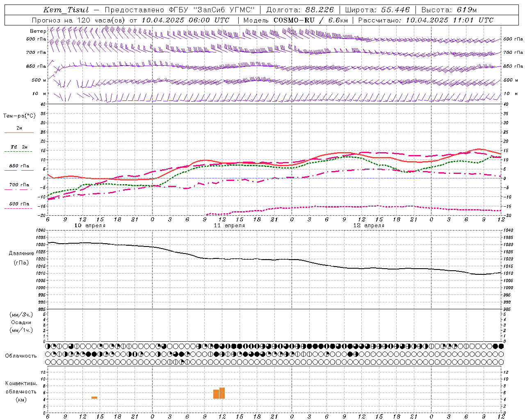Click the left-side 500 м wind level label
The height and width of the screenshot is (420, 525).
(39, 80)
